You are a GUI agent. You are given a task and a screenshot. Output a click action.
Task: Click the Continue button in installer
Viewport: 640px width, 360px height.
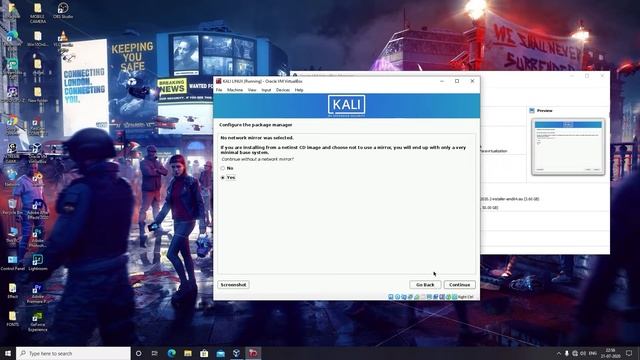(460, 284)
